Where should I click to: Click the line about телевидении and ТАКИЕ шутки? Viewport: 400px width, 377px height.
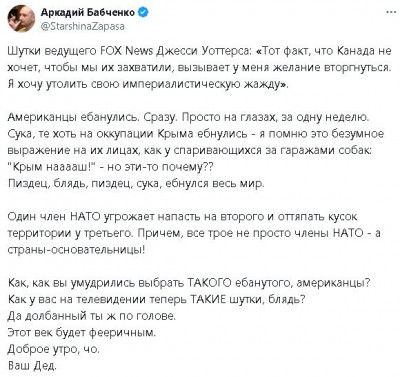pyautogui.click(x=156, y=299)
